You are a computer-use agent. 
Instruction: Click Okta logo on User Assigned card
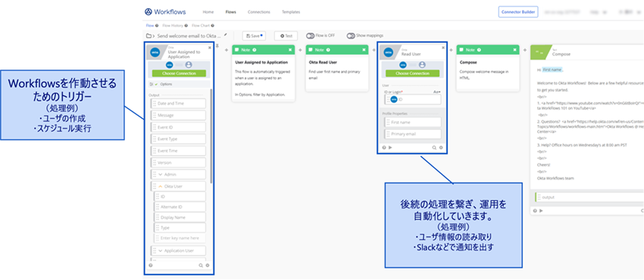(155, 52)
